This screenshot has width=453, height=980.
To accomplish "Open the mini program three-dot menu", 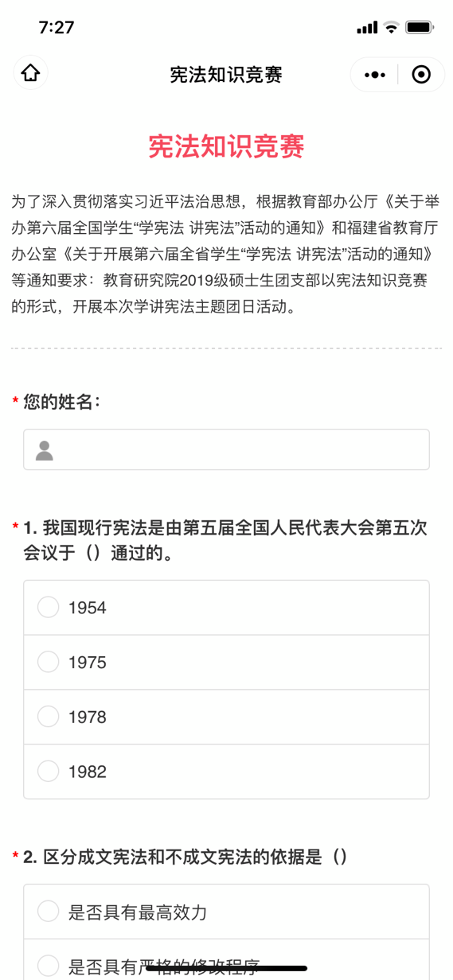I will [x=375, y=75].
